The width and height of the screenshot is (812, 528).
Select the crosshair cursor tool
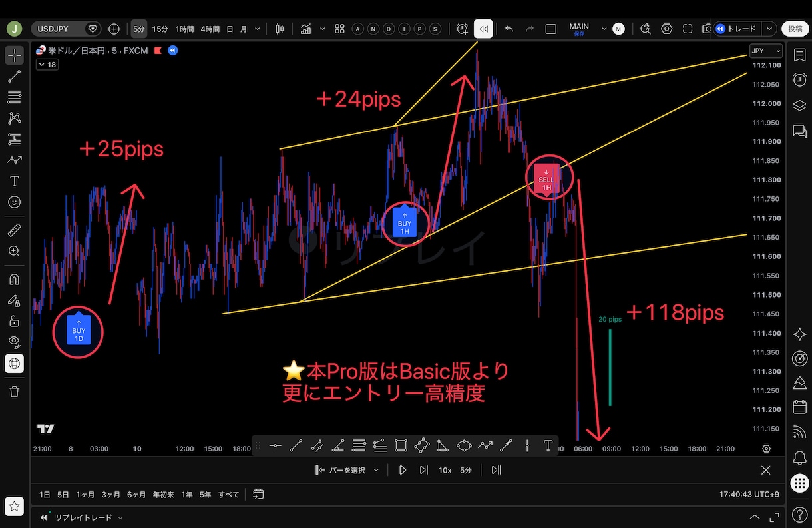[14, 55]
